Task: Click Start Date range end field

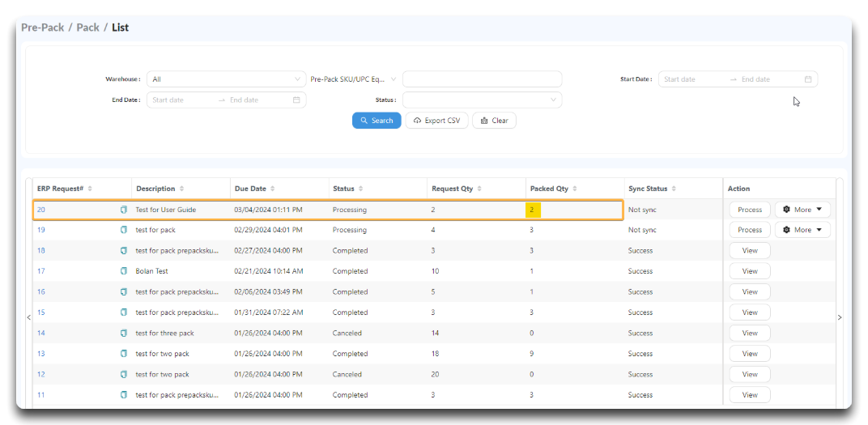Action: 768,79
